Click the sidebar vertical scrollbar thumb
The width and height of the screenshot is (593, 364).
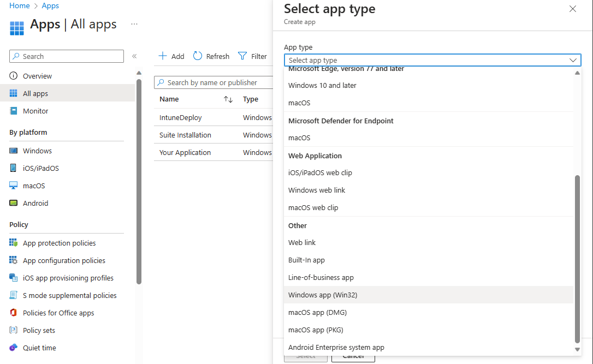point(139,181)
